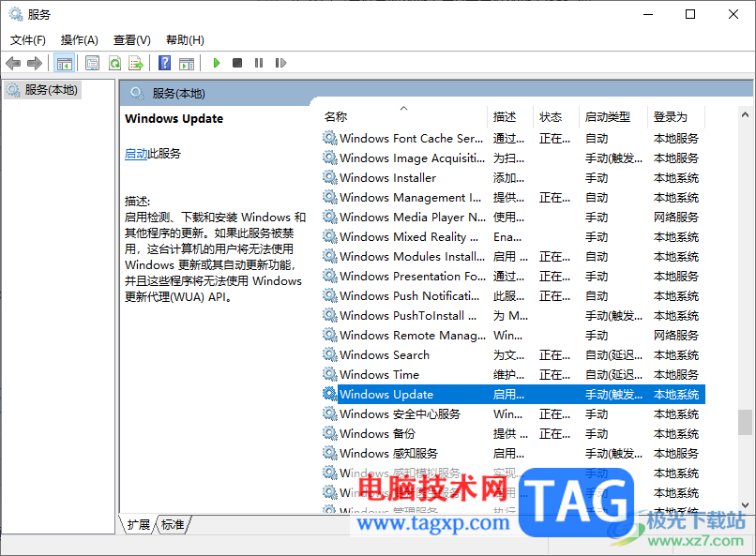Select the Windows Time service
Screen dimensions: 756x556
point(513,375)
